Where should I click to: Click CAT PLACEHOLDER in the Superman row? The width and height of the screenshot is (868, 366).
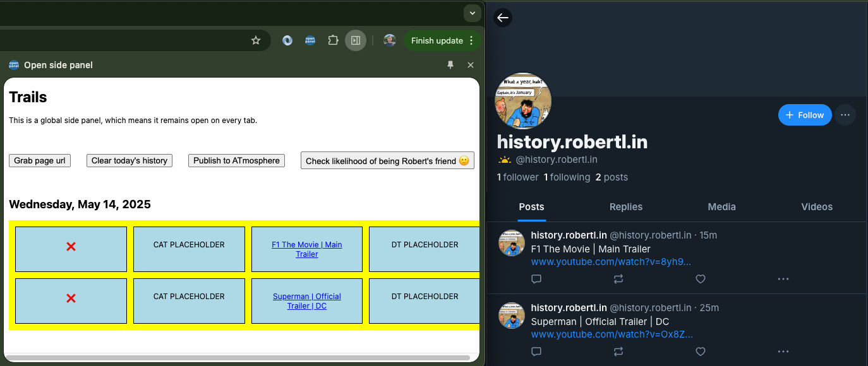click(x=189, y=297)
